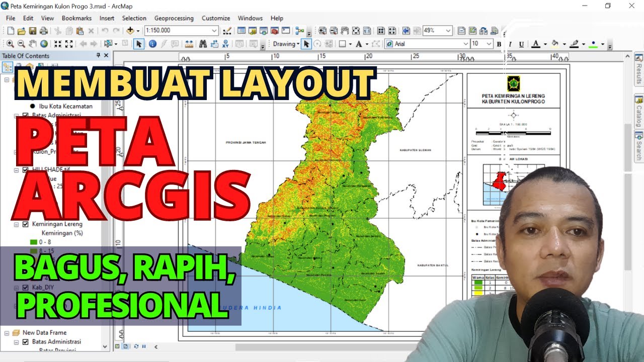Open the Insert menu
This screenshot has height=362, width=644.
(x=107, y=18)
